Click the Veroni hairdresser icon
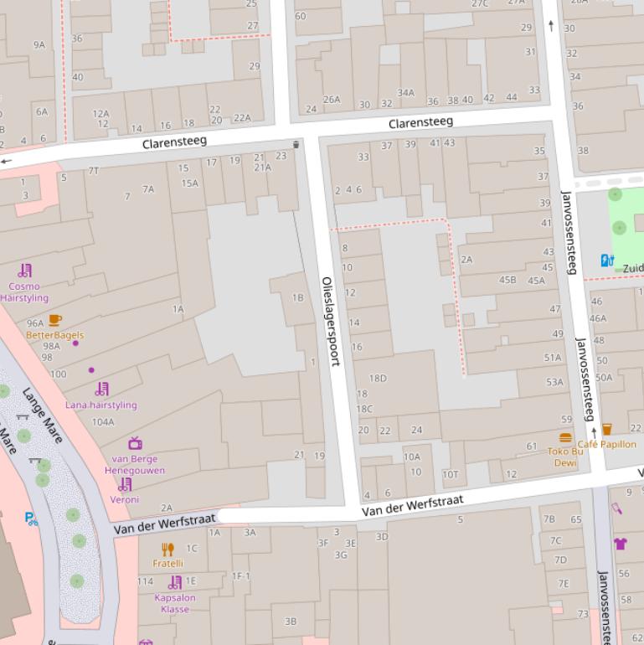Screen dimensions: 644x645 [125, 484]
